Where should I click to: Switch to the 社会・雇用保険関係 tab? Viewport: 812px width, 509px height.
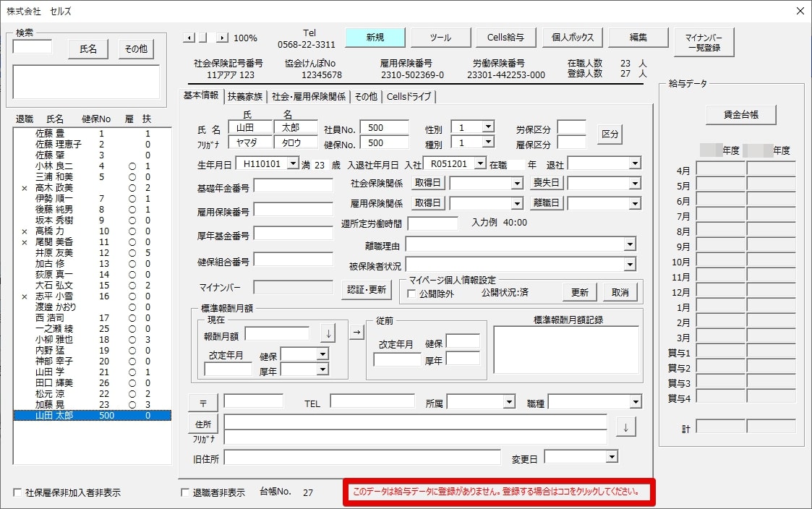pyautogui.click(x=309, y=96)
